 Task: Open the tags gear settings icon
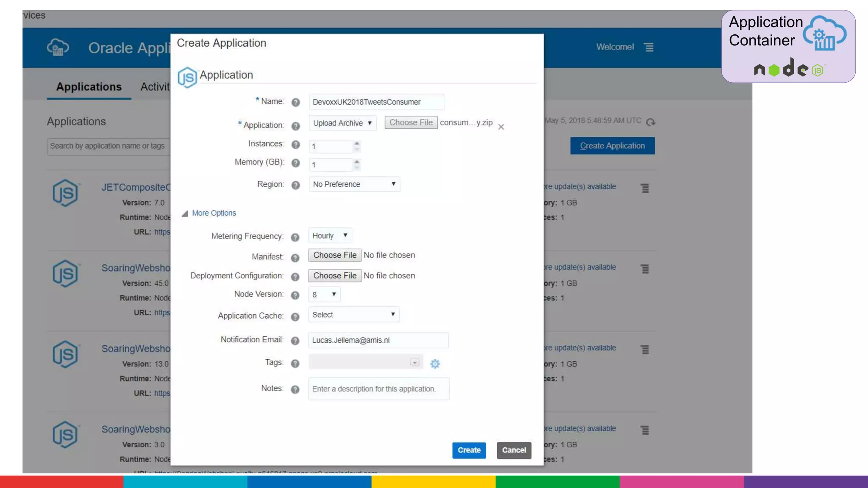pyautogui.click(x=435, y=364)
